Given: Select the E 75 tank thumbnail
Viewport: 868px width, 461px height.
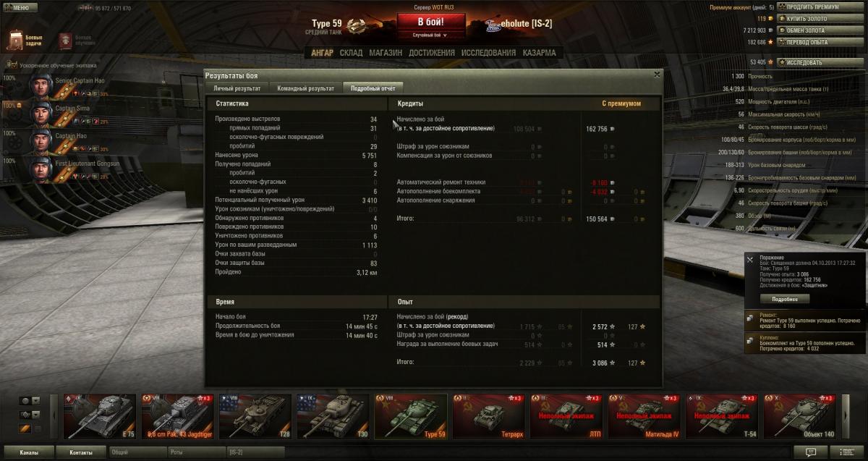Looking at the screenshot, I should pos(99,417).
